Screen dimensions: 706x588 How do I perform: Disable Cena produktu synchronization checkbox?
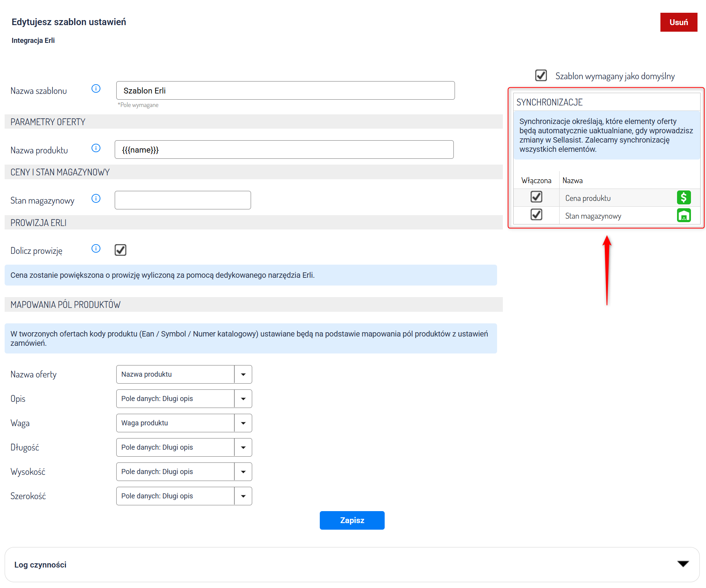pos(536,197)
